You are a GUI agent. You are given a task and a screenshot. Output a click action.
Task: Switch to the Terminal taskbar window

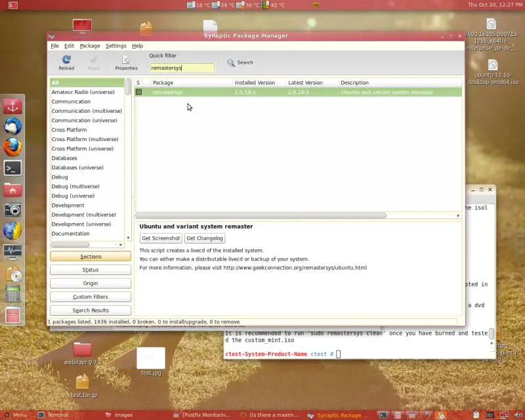point(54,415)
